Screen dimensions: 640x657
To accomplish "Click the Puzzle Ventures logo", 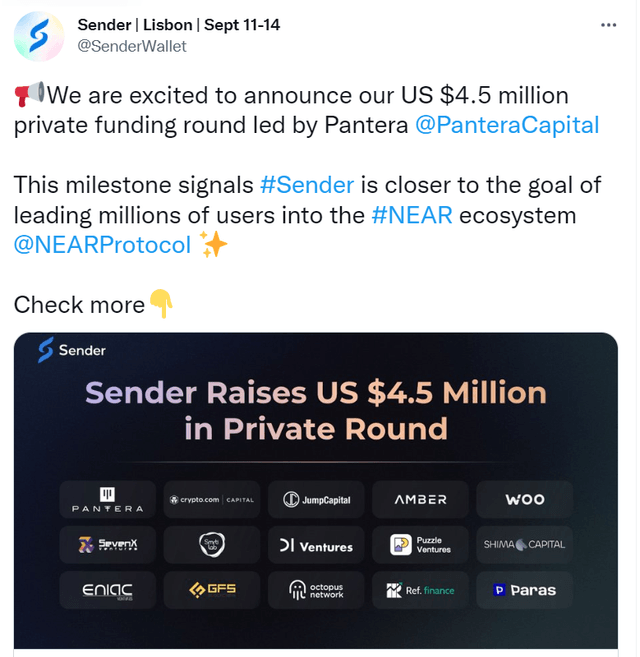I will tap(420, 545).
